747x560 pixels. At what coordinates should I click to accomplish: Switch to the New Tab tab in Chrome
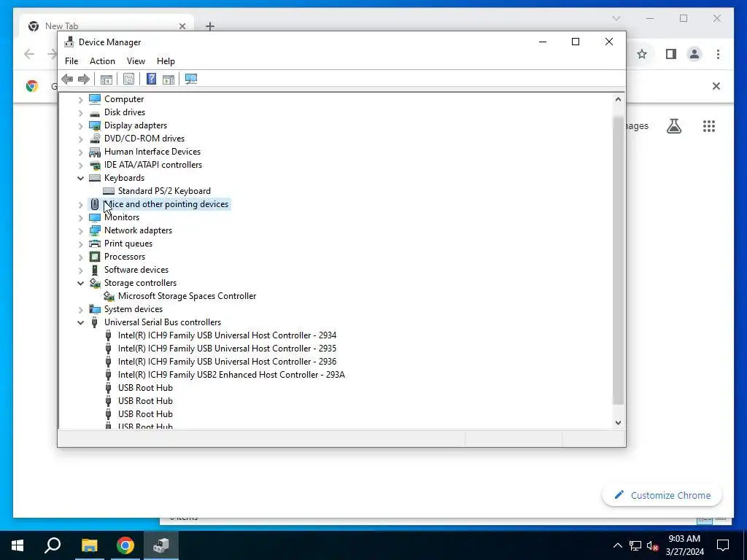[106, 26]
